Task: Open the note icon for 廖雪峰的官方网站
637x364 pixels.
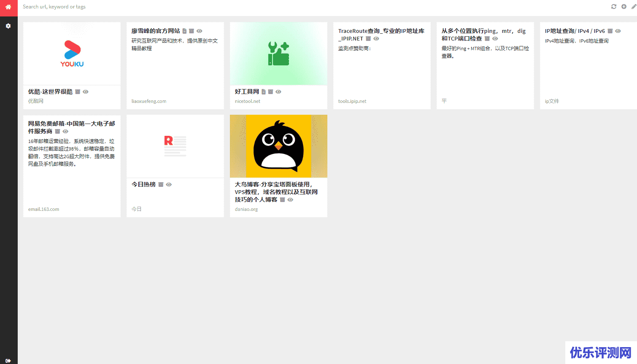Action: click(x=184, y=31)
